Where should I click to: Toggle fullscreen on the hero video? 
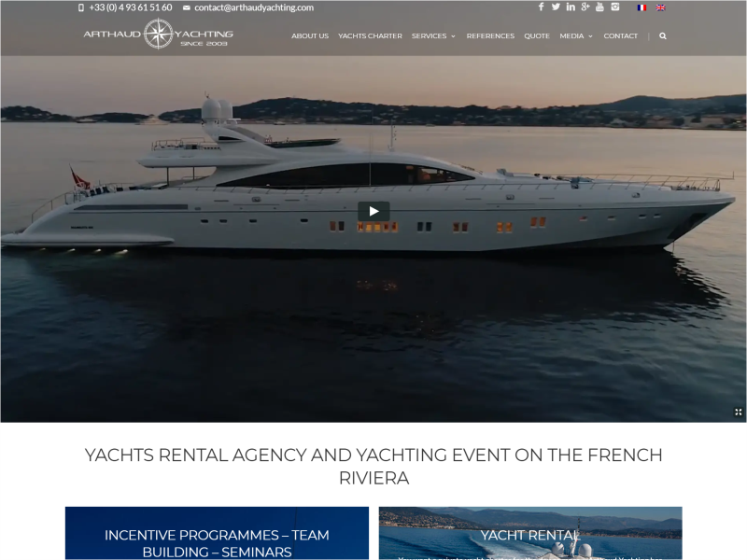coord(738,412)
